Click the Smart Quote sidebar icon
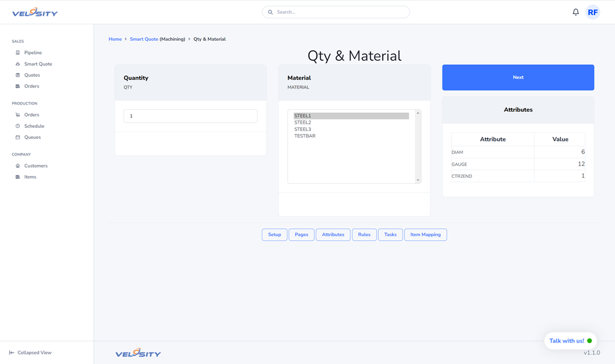 (18, 64)
